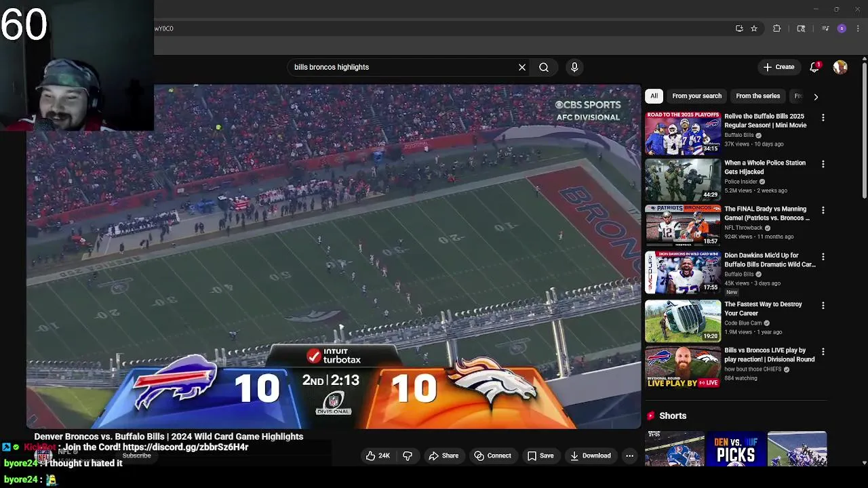Click the Connect button
Viewport: 868px width, 488px height.
tap(493, 455)
